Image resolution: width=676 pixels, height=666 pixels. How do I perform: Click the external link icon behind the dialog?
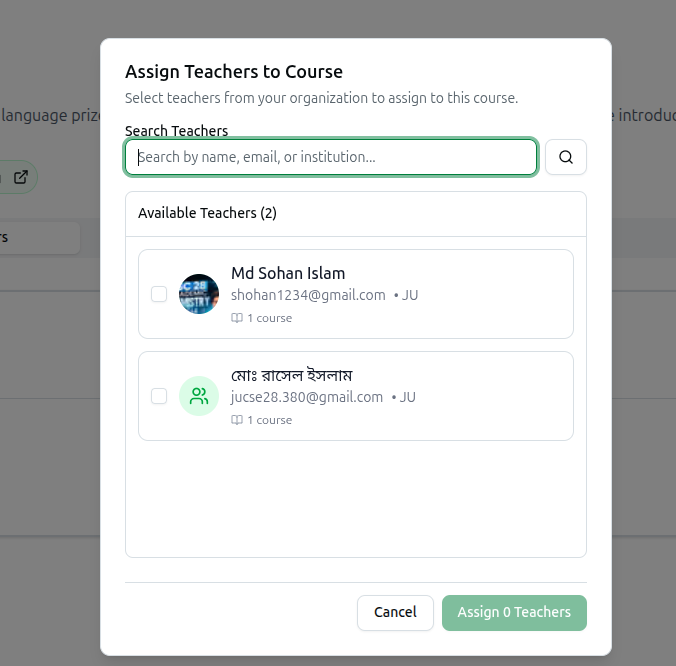[21, 177]
